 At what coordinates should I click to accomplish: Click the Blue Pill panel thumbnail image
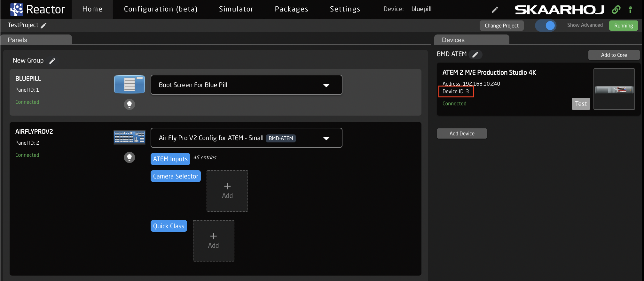pos(130,84)
